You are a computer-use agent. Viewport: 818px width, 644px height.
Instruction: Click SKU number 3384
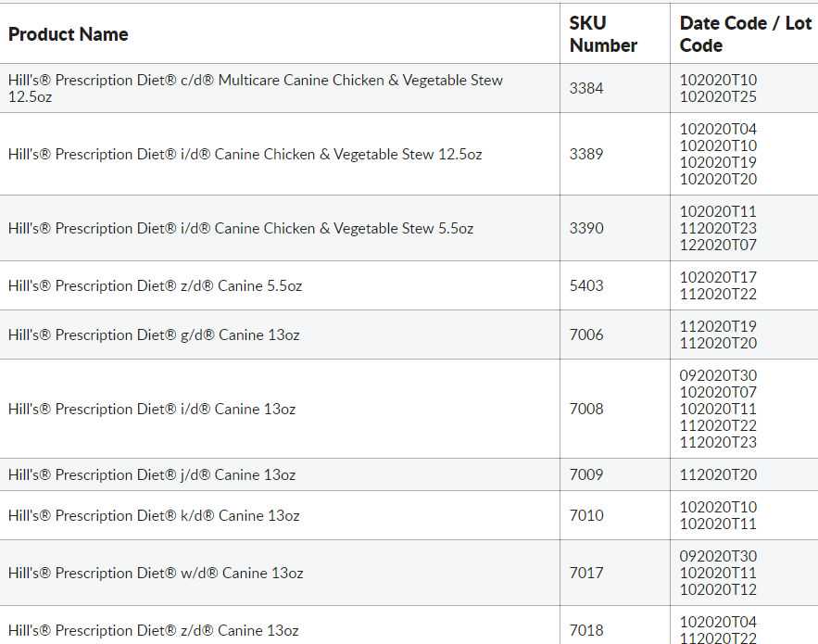point(586,88)
